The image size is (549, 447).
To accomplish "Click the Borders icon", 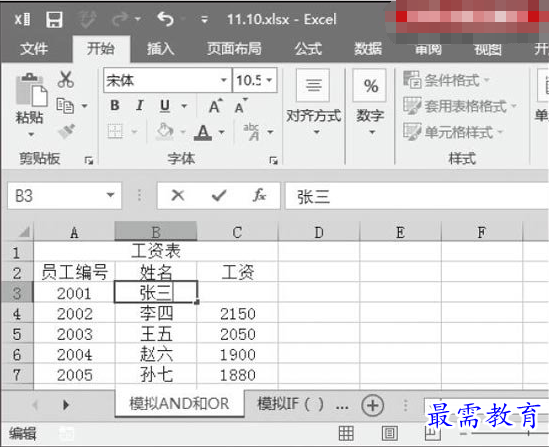I will [x=115, y=132].
